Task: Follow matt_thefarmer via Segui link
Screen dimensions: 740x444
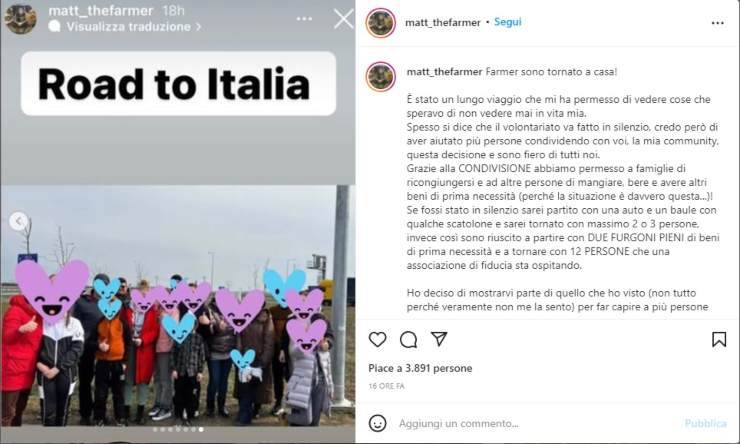Action: point(507,22)
